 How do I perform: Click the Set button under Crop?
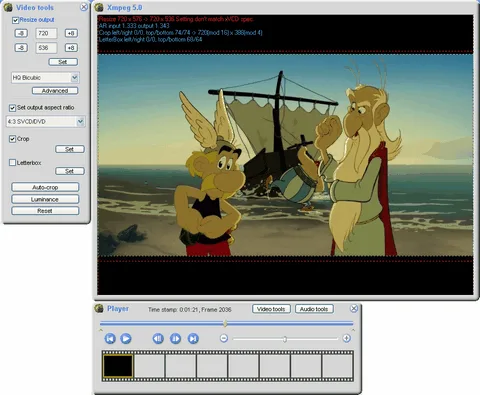[x=70, y=149]
